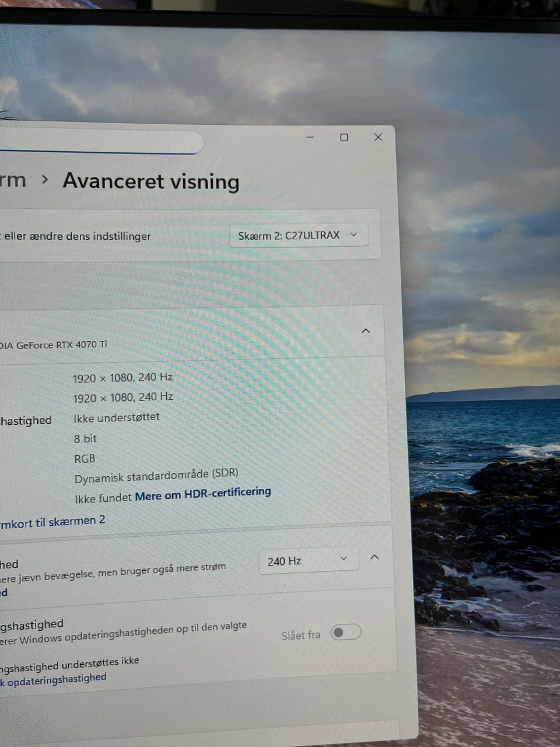Screen dimensions: 560x747
Task: Go back via the Skærm breadcrumb
Action: [x=13, y=180]
